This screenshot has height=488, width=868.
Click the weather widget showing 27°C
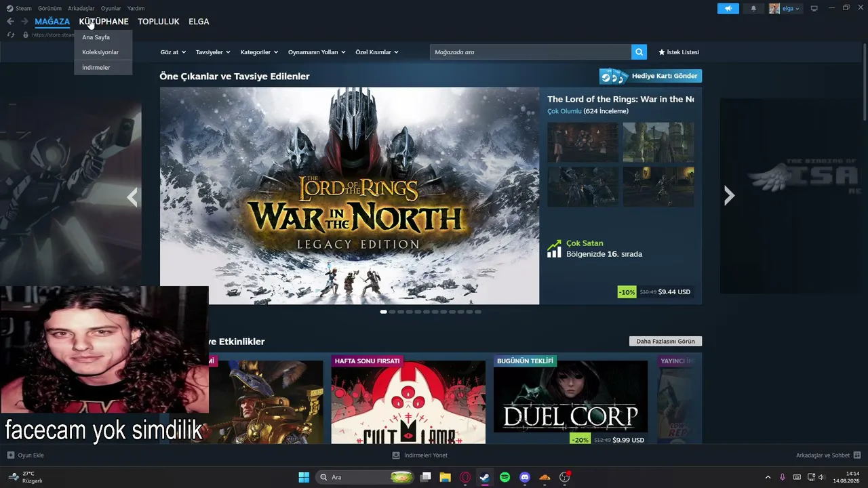coord(26,477)
